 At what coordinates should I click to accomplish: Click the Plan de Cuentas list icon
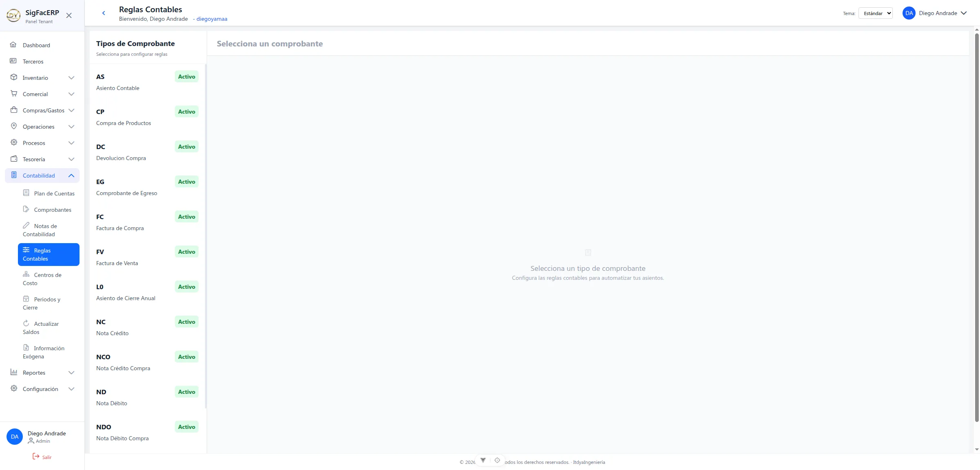click(26, 193)
